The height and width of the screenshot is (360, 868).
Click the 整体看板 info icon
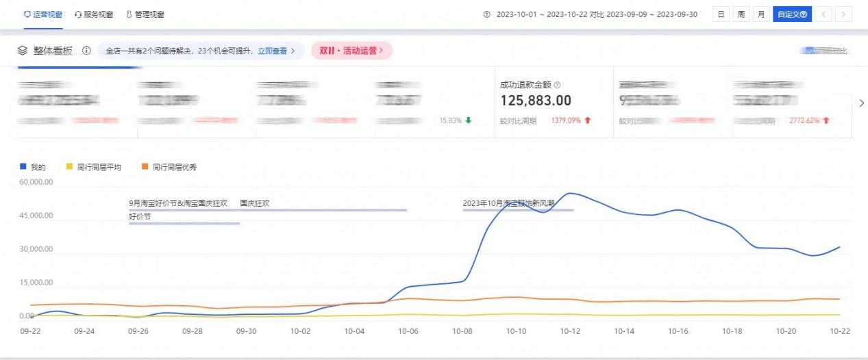point(86,51)
